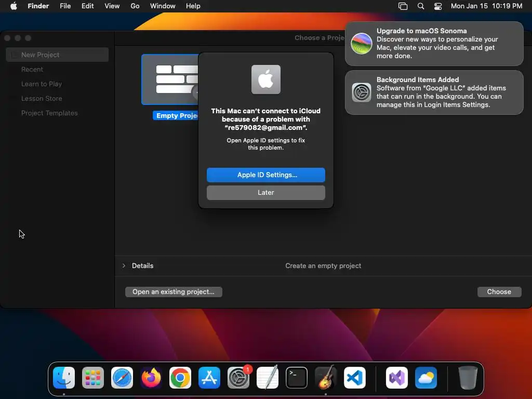Launch Safari from the Dock
The height and width of the screenshot is (399, 532).
click(122, 378)
